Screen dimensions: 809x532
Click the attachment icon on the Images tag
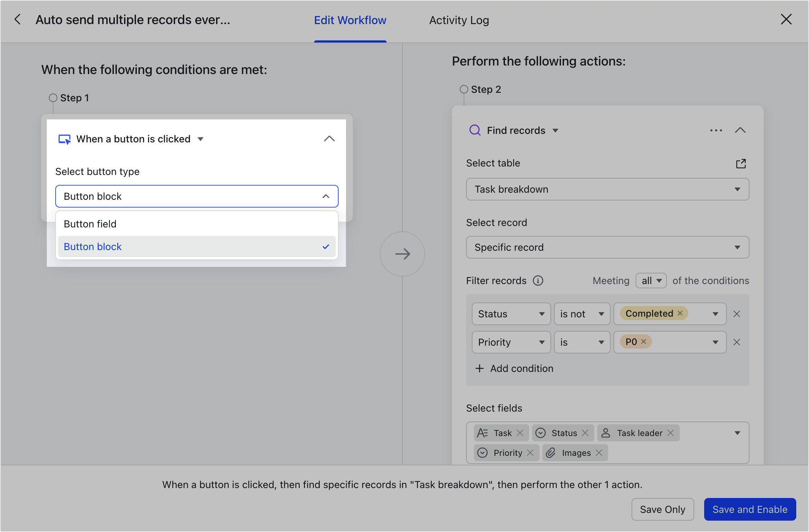click(550, 453)
